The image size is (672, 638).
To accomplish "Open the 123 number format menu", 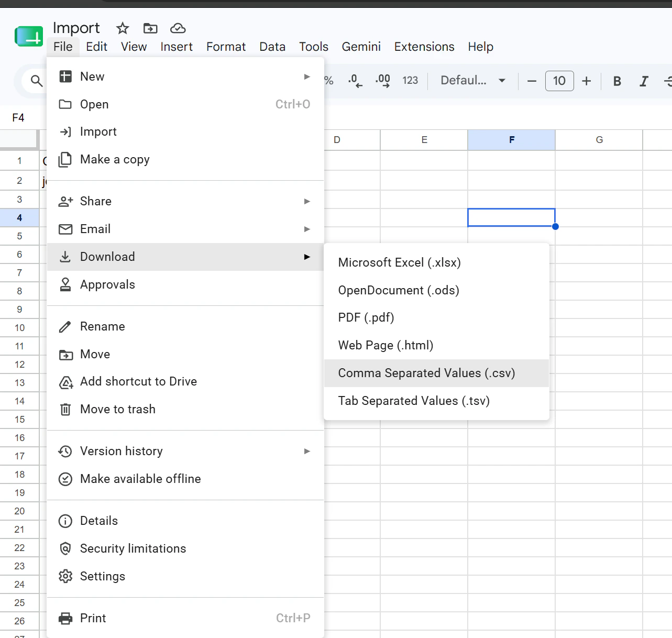I will [x=410, y=81].
